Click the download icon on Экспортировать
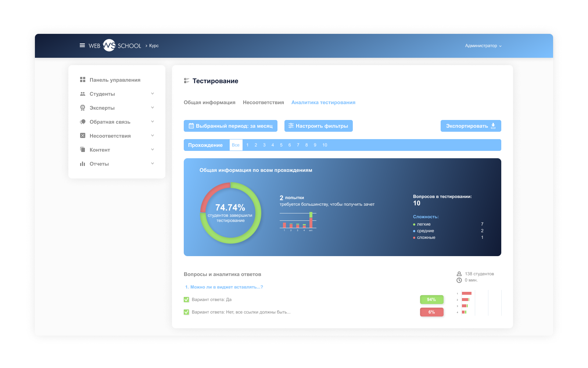Image resolution: width=588 pixels, height=368 pixels. pyautogui.click(x=493, y=126)
